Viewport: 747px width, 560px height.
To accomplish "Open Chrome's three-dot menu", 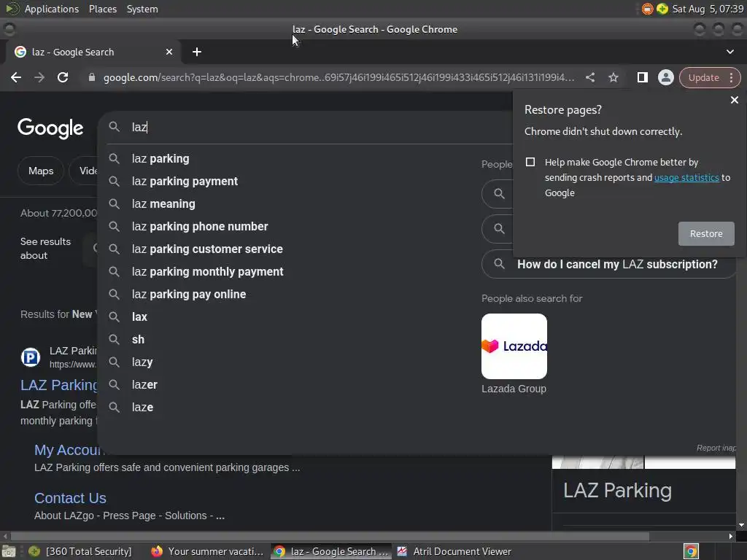I will click(x=731, y=77).
